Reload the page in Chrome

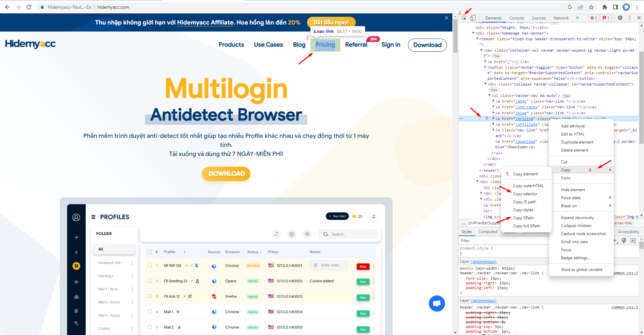pyautogui.click(x=29, y=7)
